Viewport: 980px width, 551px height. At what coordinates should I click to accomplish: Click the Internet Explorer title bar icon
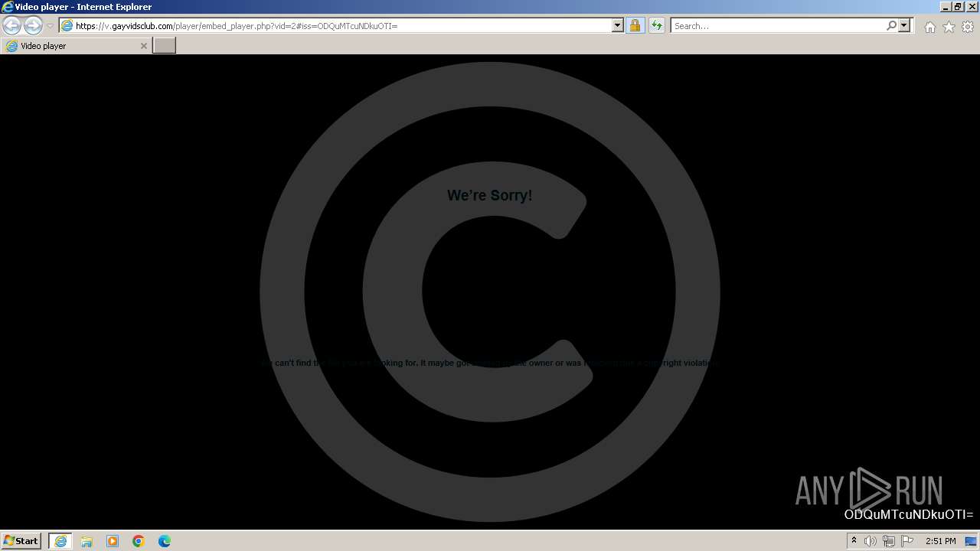point(7,7)
